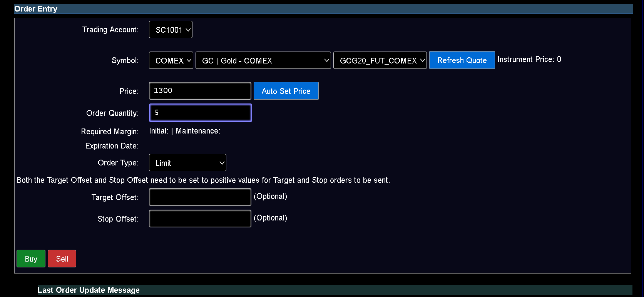
Task: Click the Target and Stop offset notice text
Action: click(203, 180)
